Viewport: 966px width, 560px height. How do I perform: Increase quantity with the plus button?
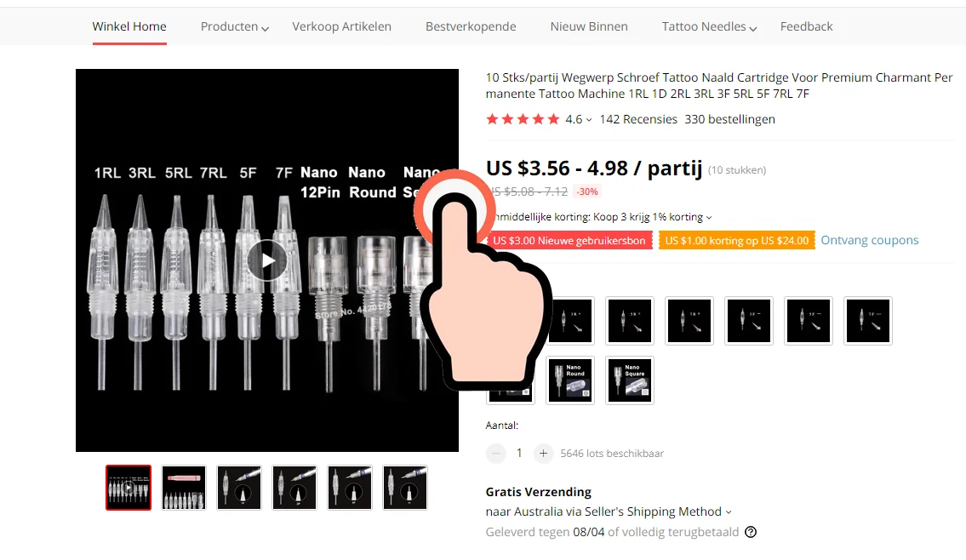[x=543, y=454]
